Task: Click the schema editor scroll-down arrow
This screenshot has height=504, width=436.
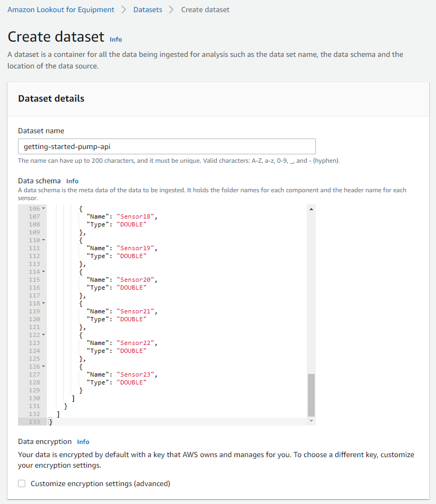Action: (x=311, y=421)
